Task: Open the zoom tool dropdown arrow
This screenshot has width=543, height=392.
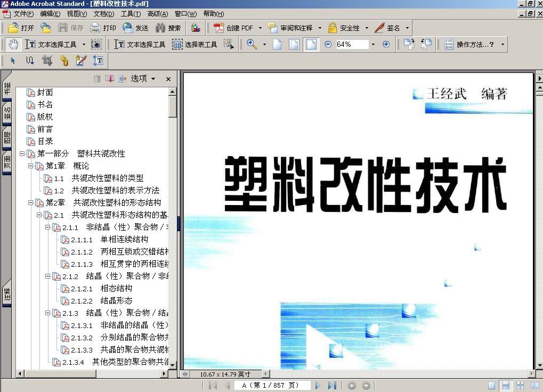Action: point(265,44)
